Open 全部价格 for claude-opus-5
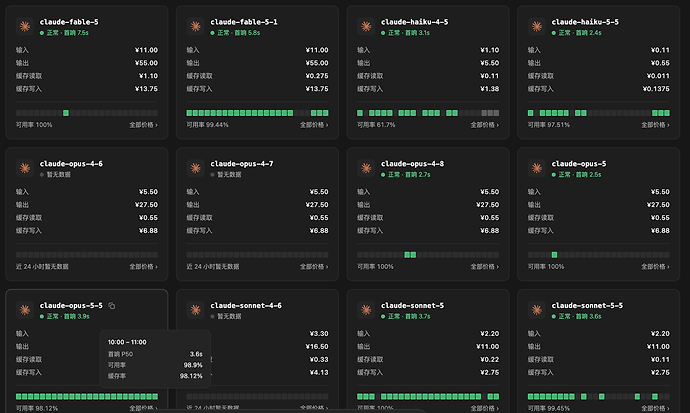Viewport: 690px width, 413px height. pos(655,267)
